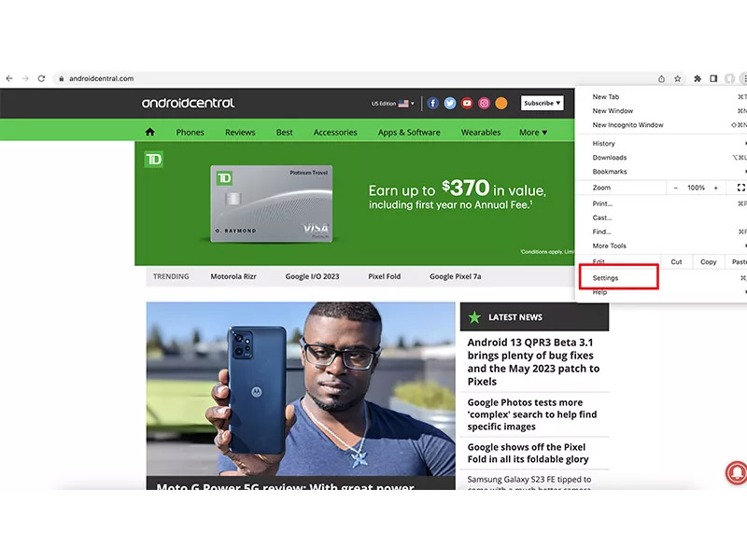Go to the Wearables section
This screenshot has height=560, width=747.
[x=481, y=133]
